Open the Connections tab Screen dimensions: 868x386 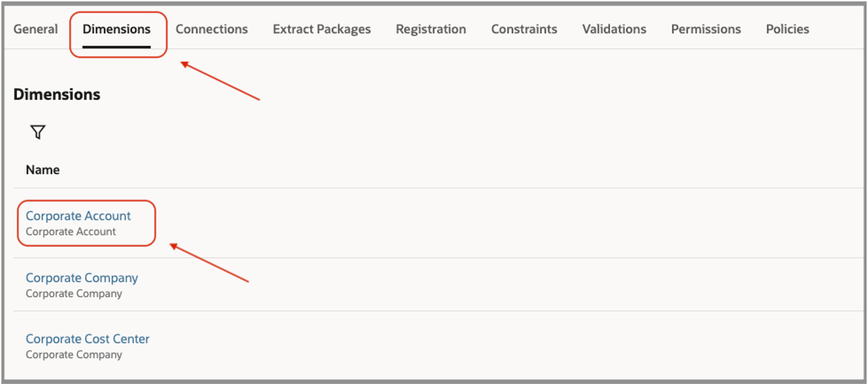[211, 29]
